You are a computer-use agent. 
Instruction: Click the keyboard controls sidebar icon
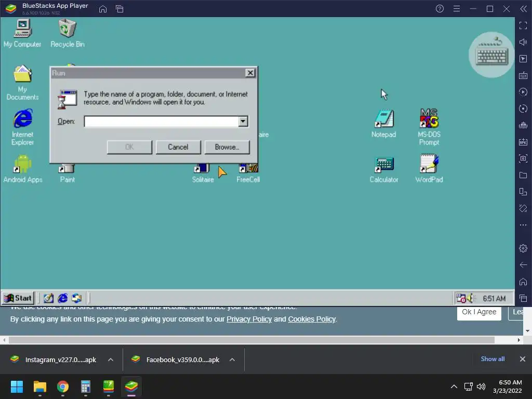click(523, 75)
